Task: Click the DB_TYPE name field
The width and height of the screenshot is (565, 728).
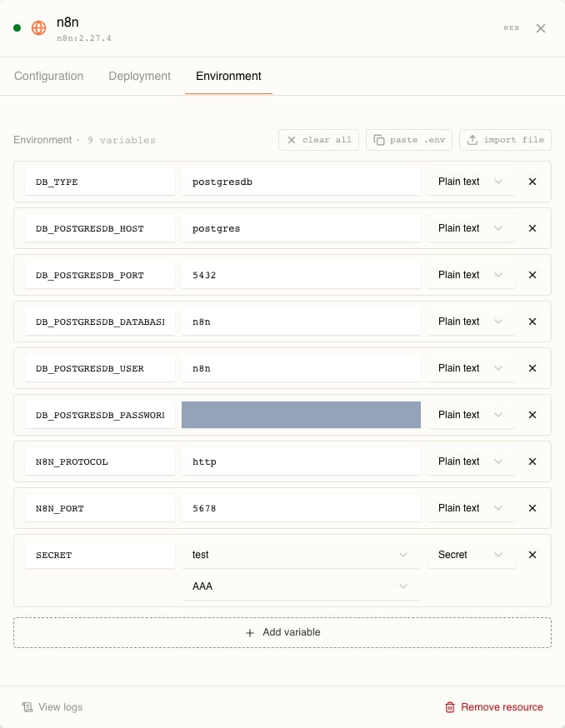Action: (100, 182)
